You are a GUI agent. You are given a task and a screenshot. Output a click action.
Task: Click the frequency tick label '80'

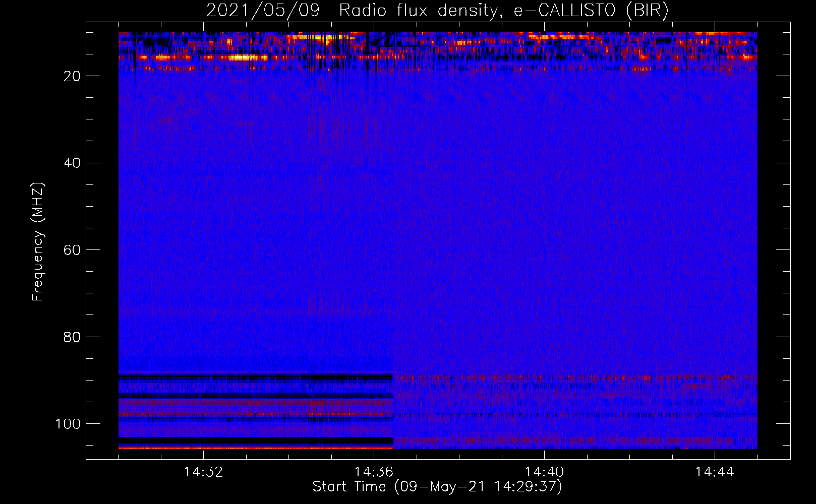click(x=72, y=337)
